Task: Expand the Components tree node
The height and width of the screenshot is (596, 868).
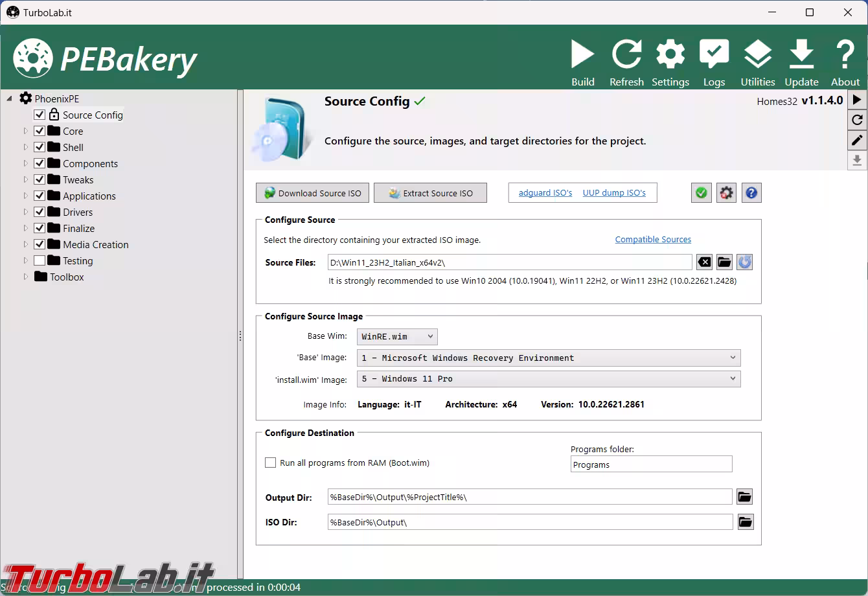Action: pyautogui.click(x=26, y=163)
